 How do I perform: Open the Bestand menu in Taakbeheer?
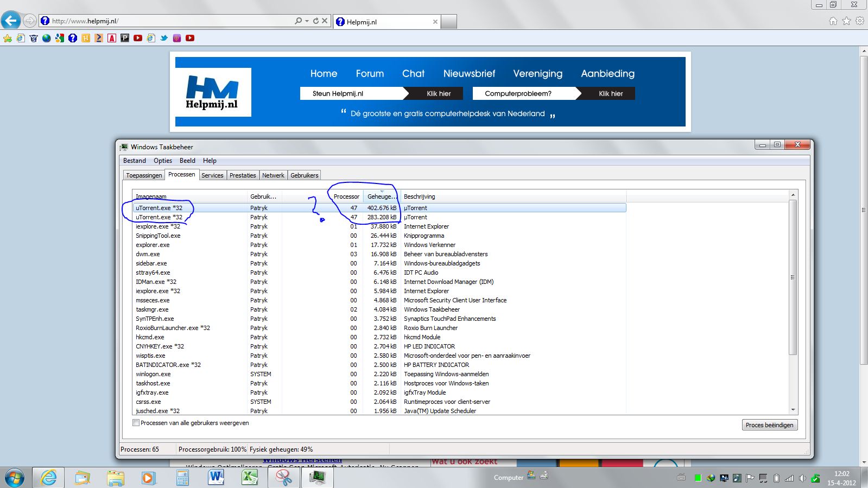(135, 161)
